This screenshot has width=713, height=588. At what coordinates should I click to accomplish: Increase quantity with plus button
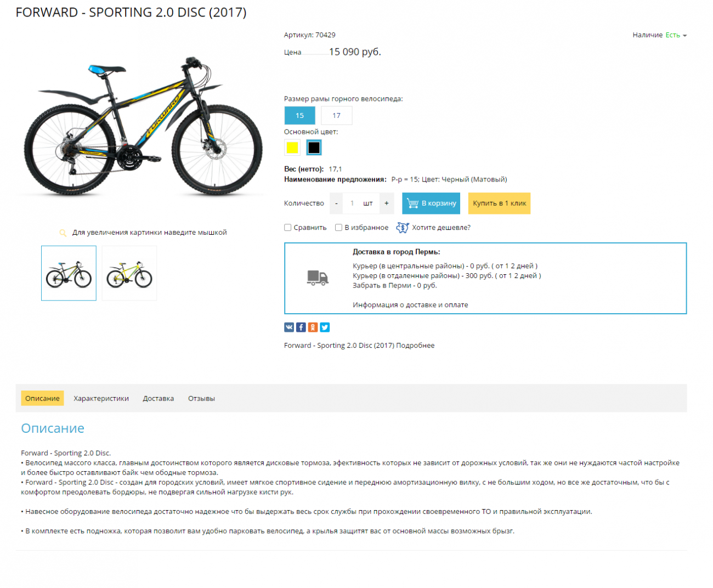pos(387,203)
